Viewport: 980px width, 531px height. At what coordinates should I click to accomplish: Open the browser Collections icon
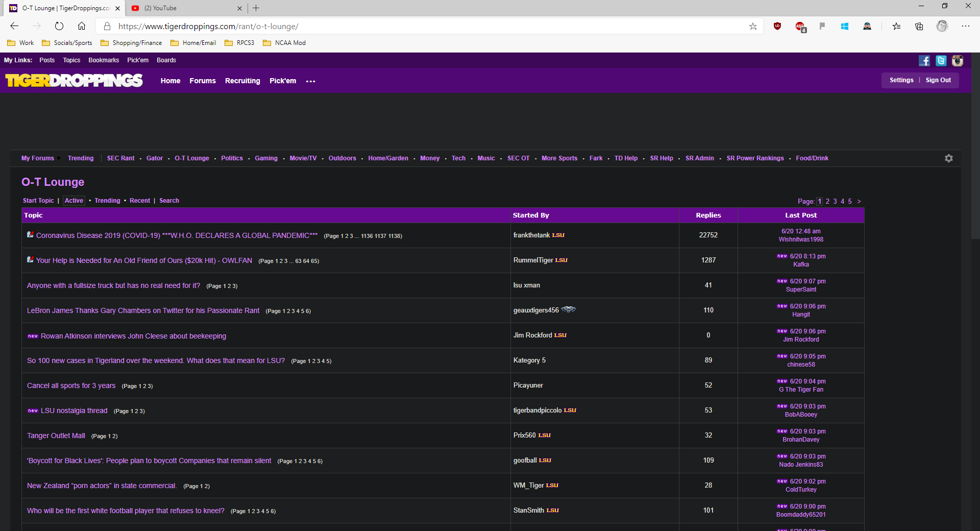(x=919, y=26)
